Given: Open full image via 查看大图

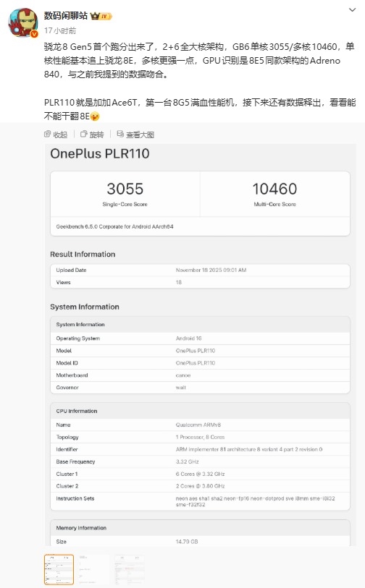Looking at the screenshot, I should [135, 135].
